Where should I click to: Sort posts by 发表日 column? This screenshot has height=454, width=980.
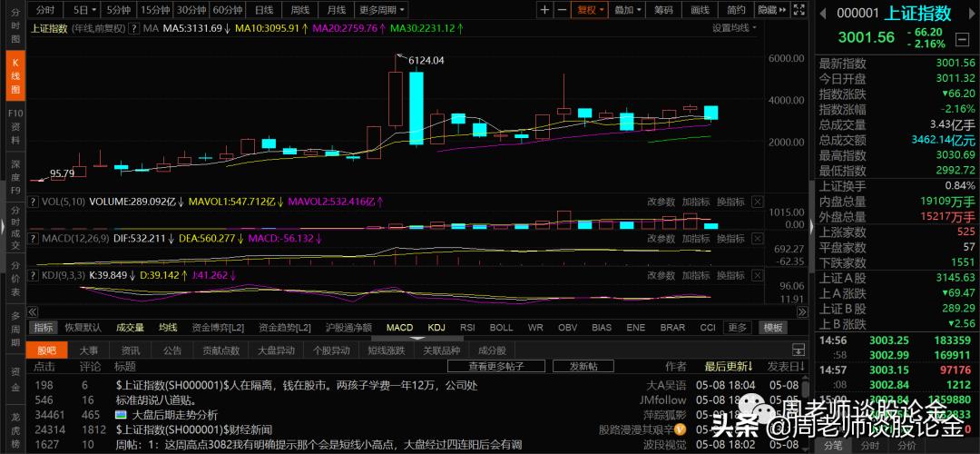coord(786,366)
